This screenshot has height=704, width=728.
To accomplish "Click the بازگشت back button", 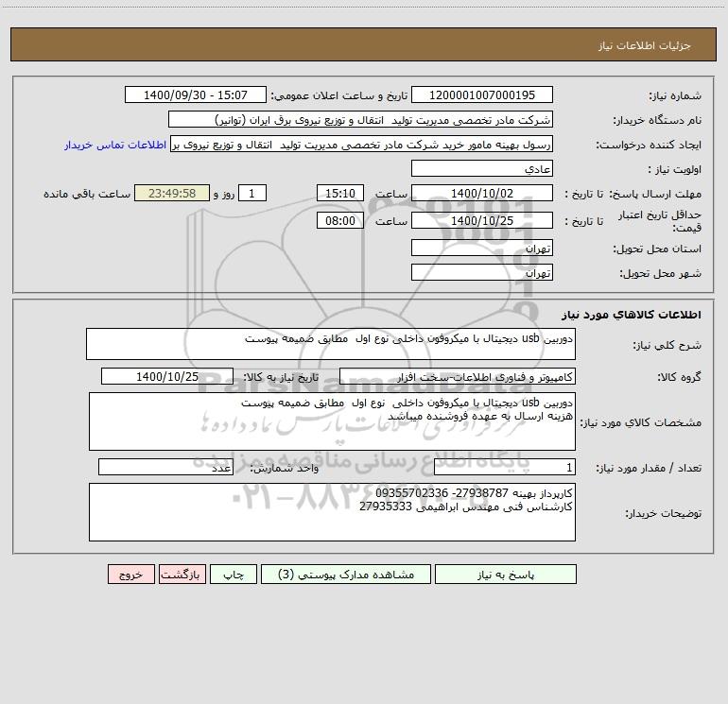I will pos(182,575).
